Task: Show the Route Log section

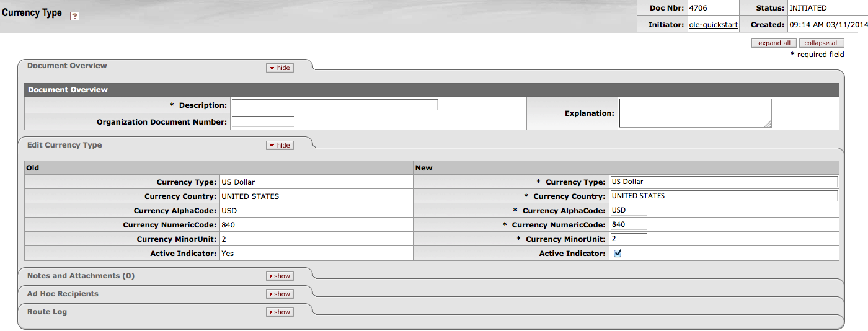Action: click(280, 312)
